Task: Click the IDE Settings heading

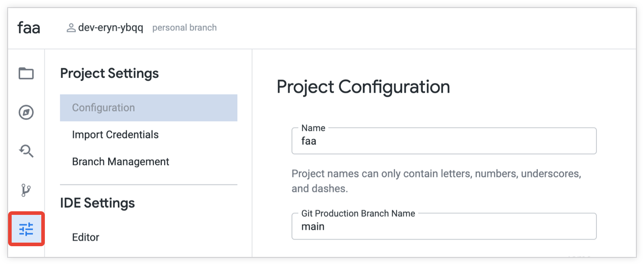Action: [97, 203]
